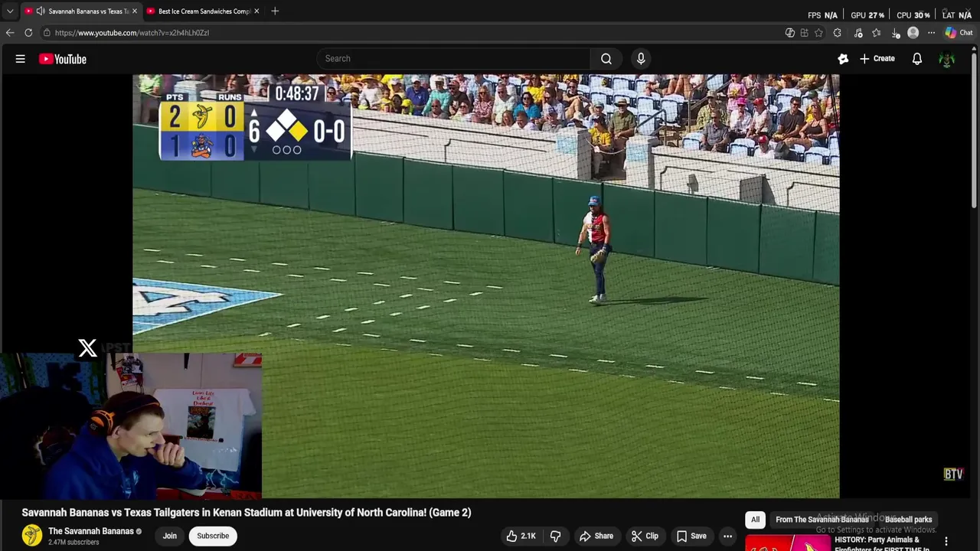Open the YouTube account avatar menu
This screenshot has height=551, width=980.
tap(947, 59)
